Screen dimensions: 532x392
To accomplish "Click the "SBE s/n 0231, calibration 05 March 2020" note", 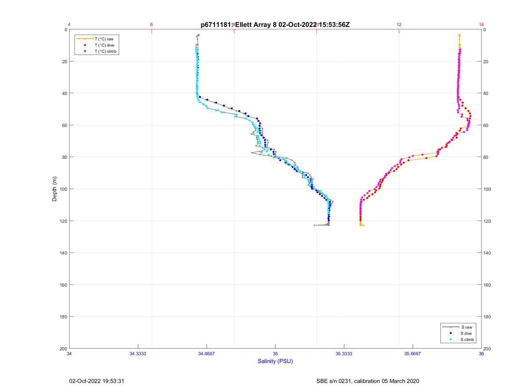I will pyautogui.click(x=368, y=381).
